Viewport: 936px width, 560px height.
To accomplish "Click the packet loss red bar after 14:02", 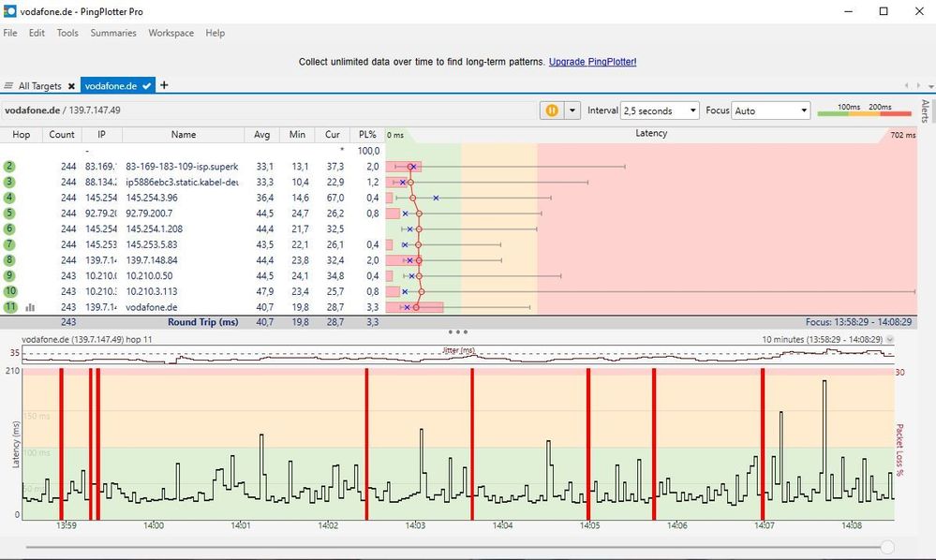I will point(366,444).
